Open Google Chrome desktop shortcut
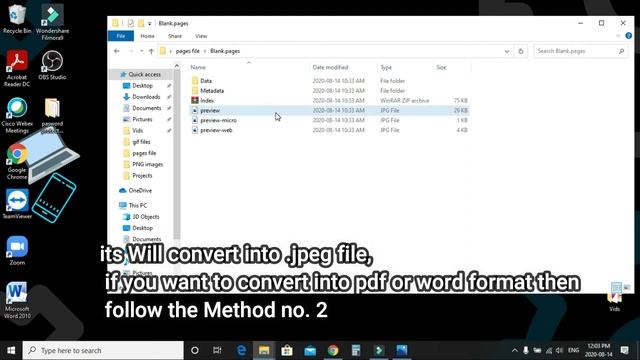The height and width of the screenshot is (360, 640). pyautogui.click(x=17, y=162)
